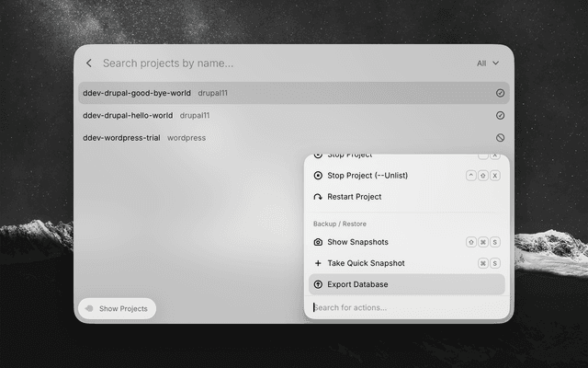Click the camera icon for Show Snapshots

[x=318, y=242]
